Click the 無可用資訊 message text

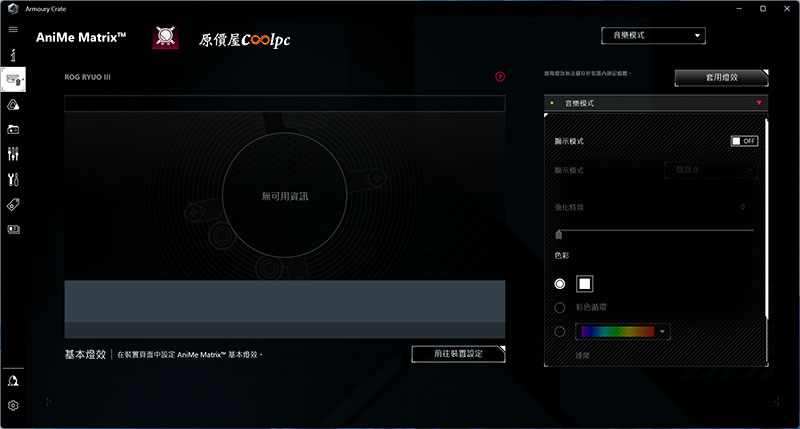[285, 196]
